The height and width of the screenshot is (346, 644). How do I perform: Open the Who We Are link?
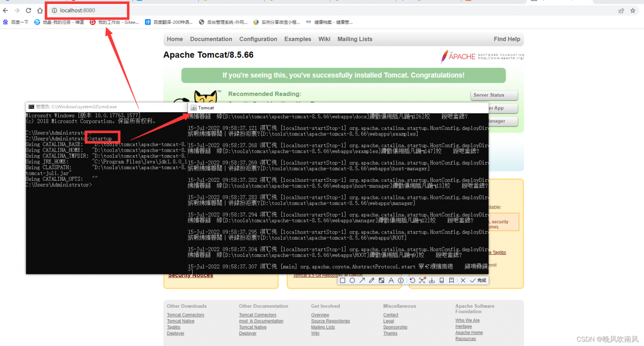pos(467,321)
